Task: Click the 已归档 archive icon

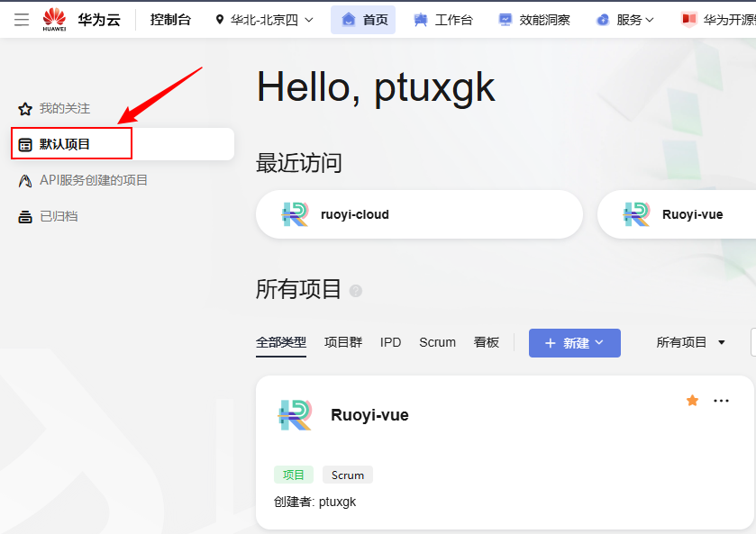Action: [x=25, y=217]
